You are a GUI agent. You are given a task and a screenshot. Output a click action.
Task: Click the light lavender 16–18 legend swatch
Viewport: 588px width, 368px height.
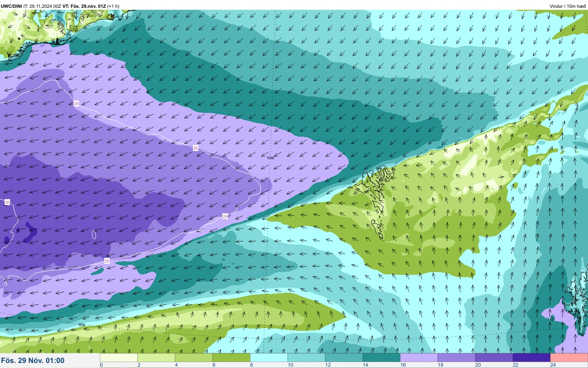(x=419, y=357)
